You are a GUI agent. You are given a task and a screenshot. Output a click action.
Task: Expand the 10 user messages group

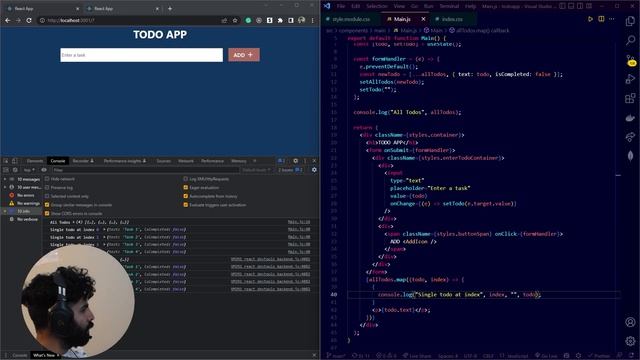[x=5, y=187]
